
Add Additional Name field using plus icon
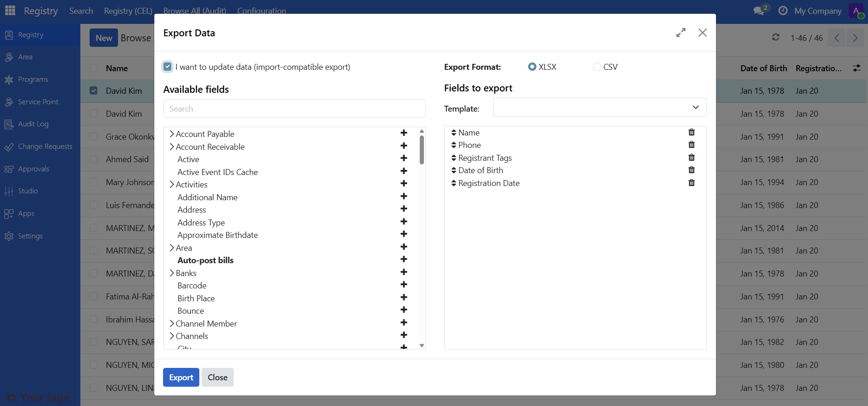(404, 196)
